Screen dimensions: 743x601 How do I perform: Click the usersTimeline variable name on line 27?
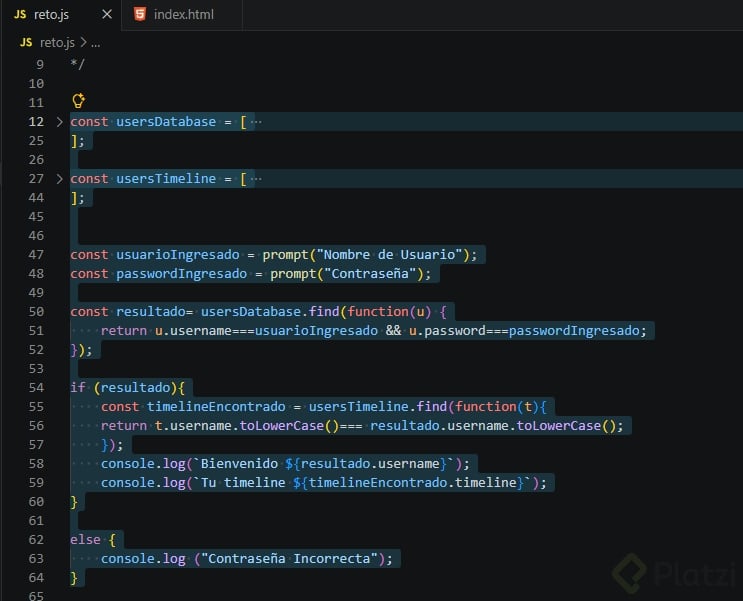[x=166, y=179]
